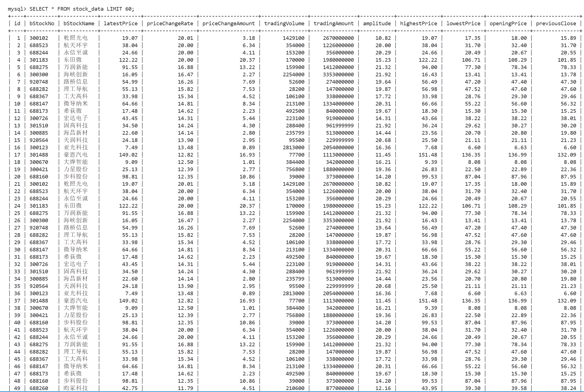The image size is (584, 392).
Task: Click trading volume 2813000 in row 16
Action: coord(293,148)
